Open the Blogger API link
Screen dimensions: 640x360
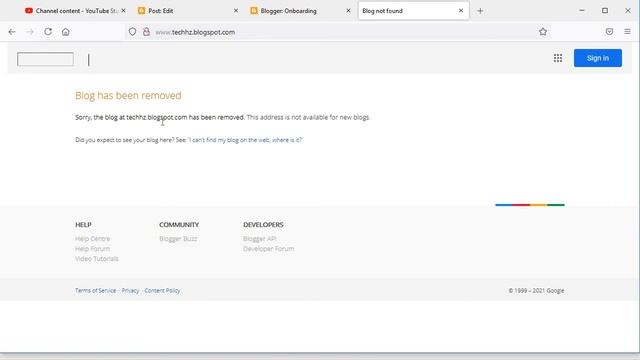click(x=260, y=239)
